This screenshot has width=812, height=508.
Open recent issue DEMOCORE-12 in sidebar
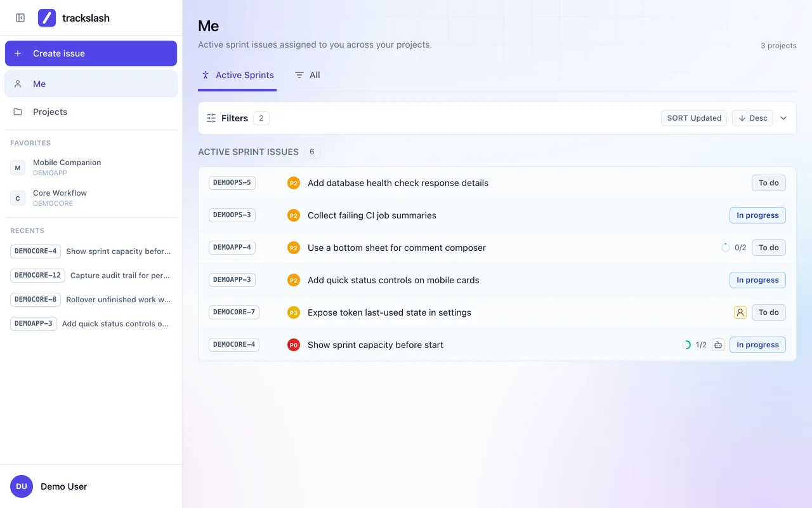[91, 276]
